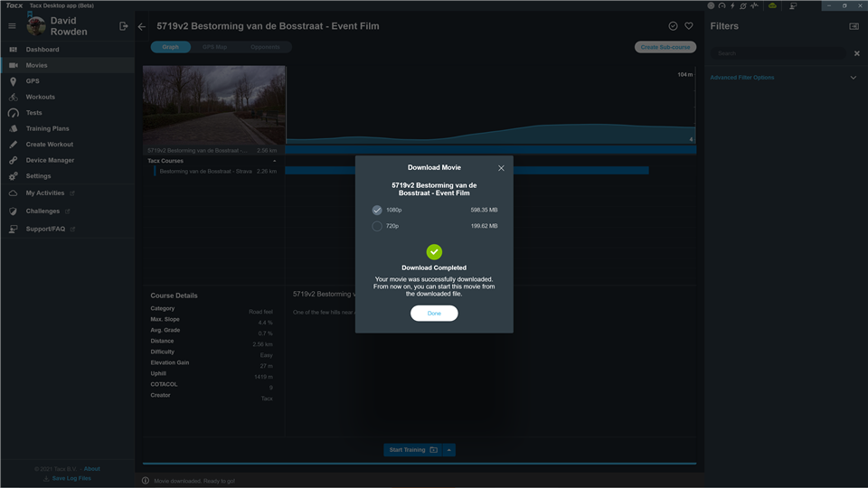Screen dimensions: 868x488
Task: Click the speed sensor icon in the title bar
Action: pos(722,5)
